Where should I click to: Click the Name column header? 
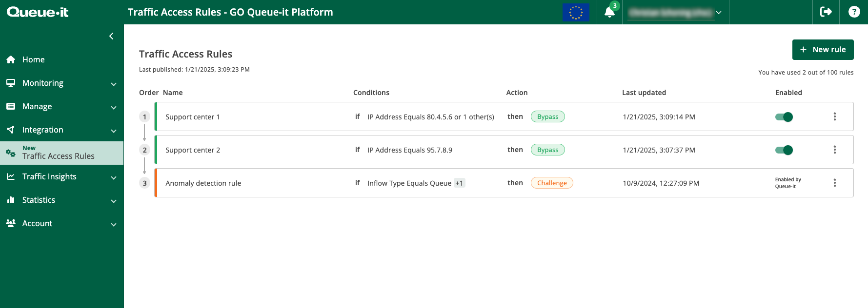(173, 93)
